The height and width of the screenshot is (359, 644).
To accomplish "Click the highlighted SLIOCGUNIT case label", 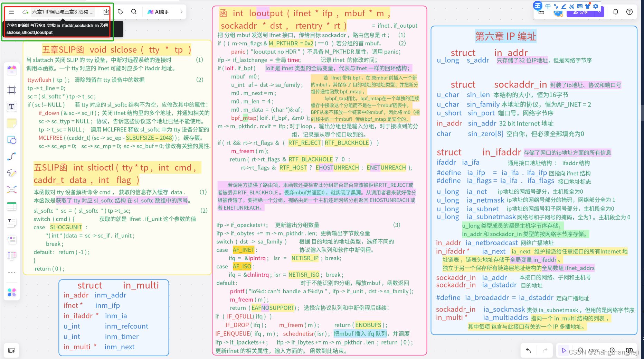I will pyautogui.click(x=66, y=227).
